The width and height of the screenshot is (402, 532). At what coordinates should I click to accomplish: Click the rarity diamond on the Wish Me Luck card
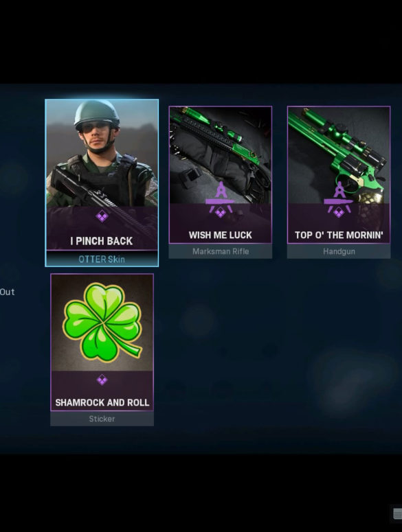(x=221, y=213)
